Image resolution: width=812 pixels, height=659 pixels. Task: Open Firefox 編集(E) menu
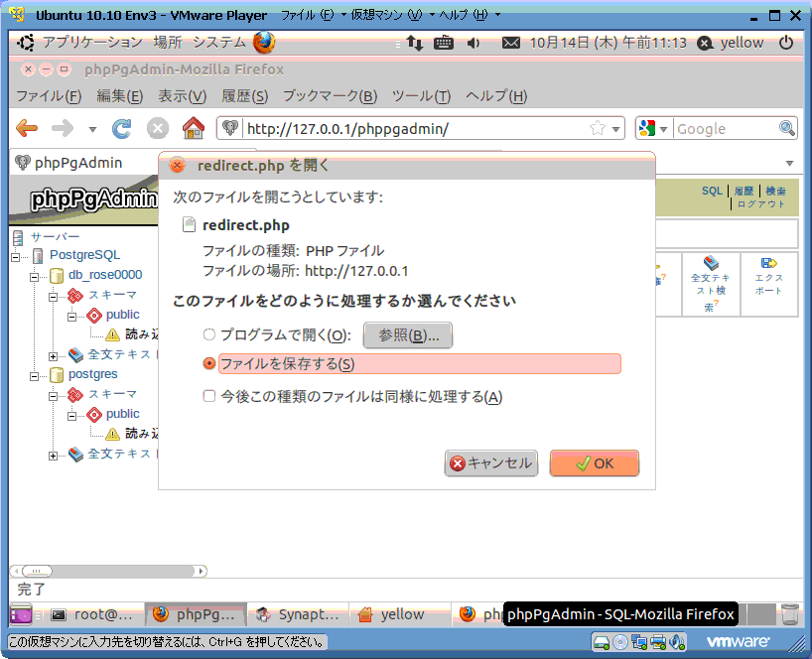tap(120, 96)
